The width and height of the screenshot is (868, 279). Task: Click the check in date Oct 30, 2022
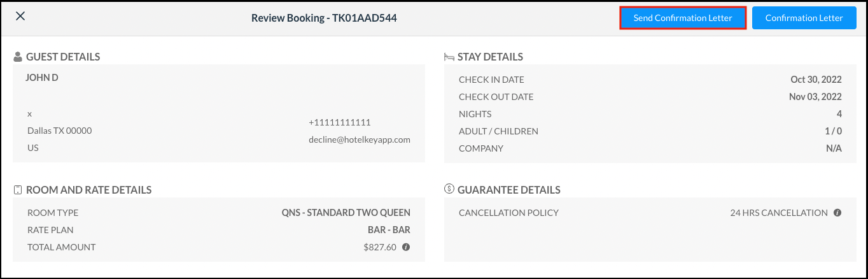(816, 80)
